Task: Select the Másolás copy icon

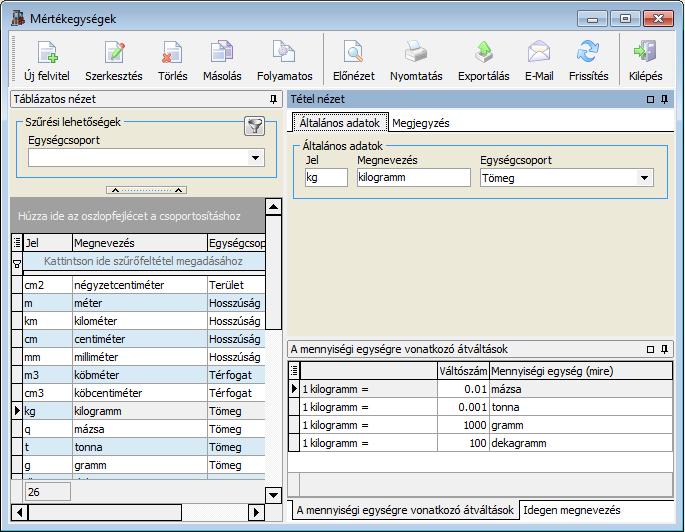Action: [x=222, y=52]
